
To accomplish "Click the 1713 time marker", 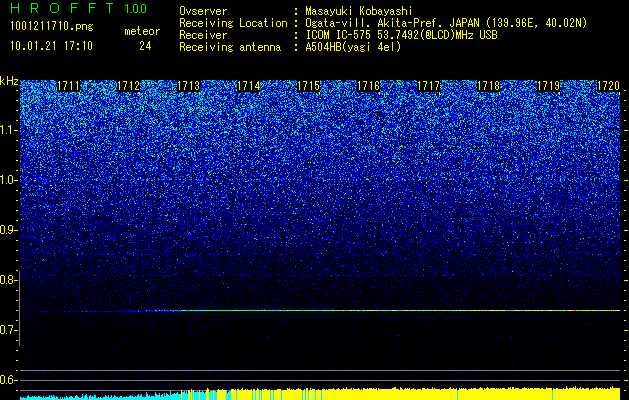I will point(189,86).
